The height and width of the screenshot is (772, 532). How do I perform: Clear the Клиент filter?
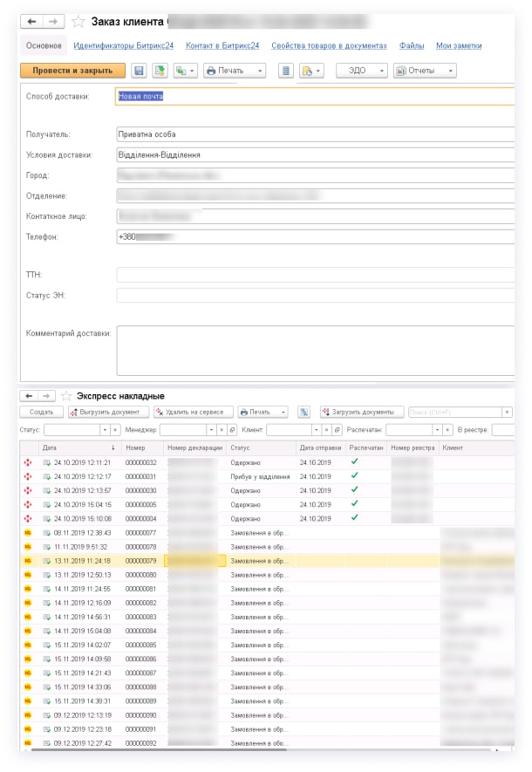(327, 430)
